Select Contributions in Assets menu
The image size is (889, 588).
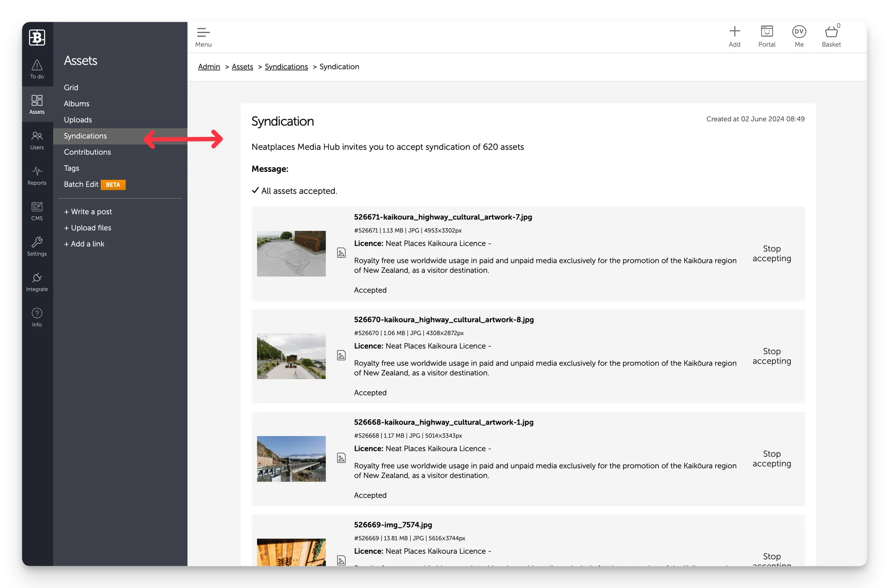click(x=88, y=152)
